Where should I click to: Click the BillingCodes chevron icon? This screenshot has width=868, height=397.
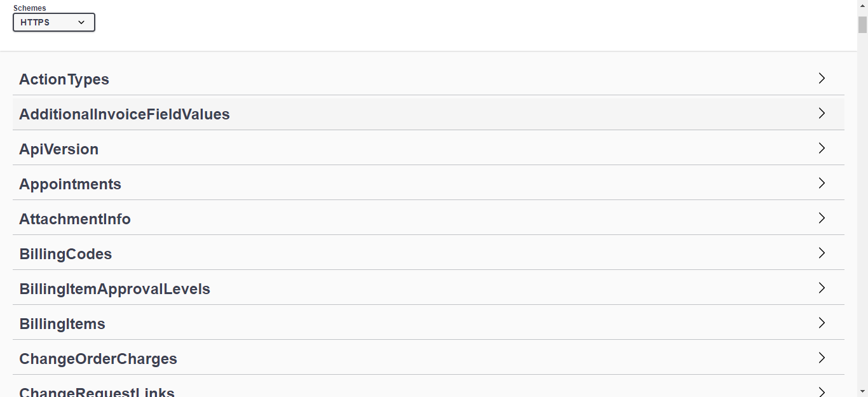coord(822,253)
